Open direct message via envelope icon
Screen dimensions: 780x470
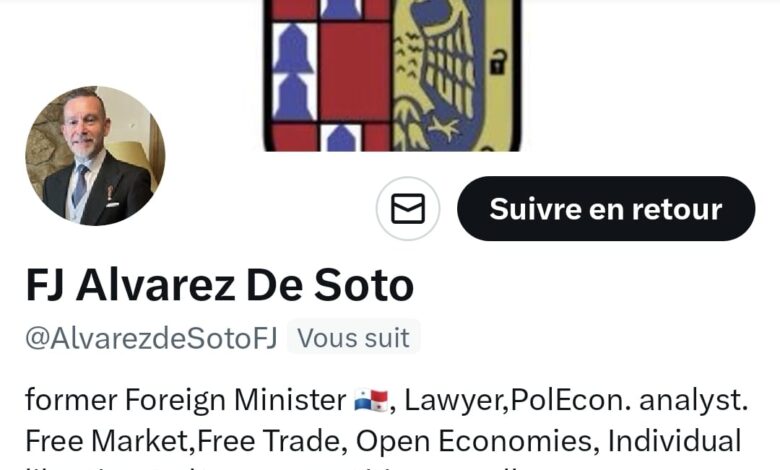pyautogui.click(x=408, y=208)
